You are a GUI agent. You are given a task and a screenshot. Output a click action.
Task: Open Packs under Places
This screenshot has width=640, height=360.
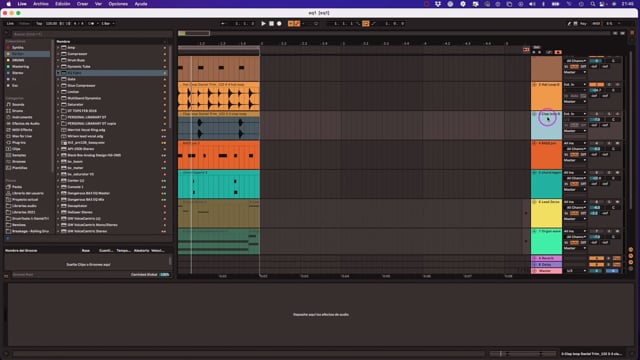point(17,187)
